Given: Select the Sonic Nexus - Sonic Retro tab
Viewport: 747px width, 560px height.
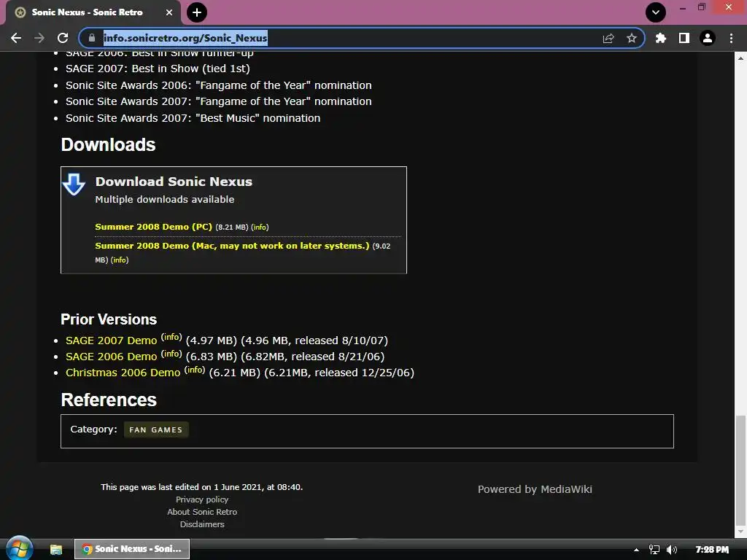Looking at the screenshot, I should [x=93, y=12].
